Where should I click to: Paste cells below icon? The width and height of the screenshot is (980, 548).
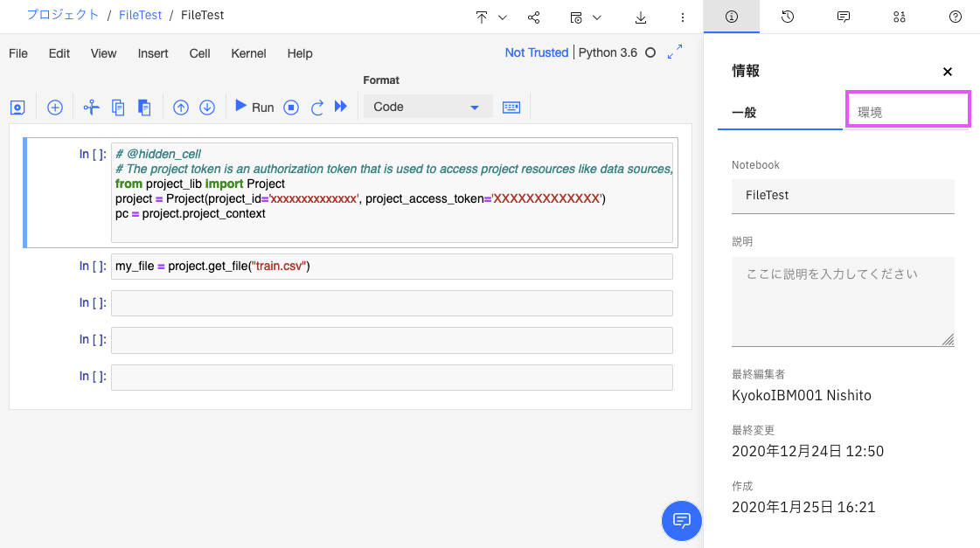click(144, 108)
